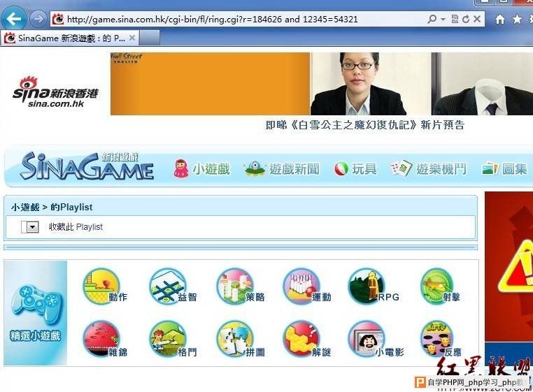Open the 小遊戲 navigation menu
This screenshot has height=392, width=533.
click(202, 168)
